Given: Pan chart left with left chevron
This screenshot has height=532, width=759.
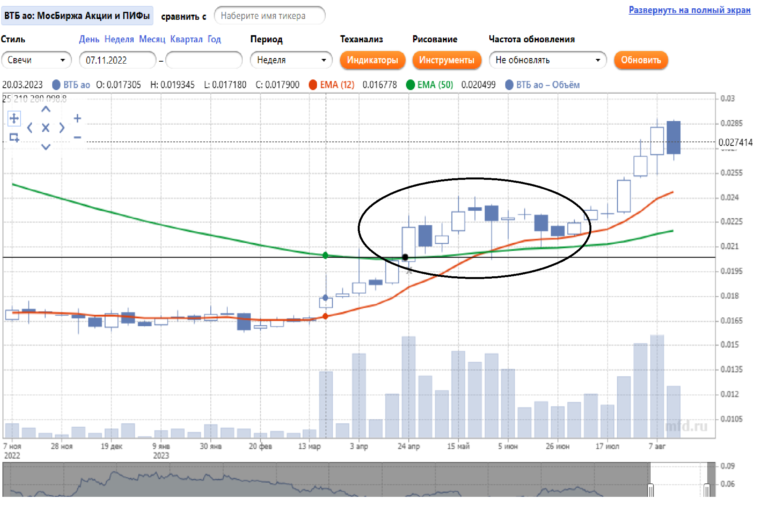Looking at the screenshot, I should click(30, 128).
